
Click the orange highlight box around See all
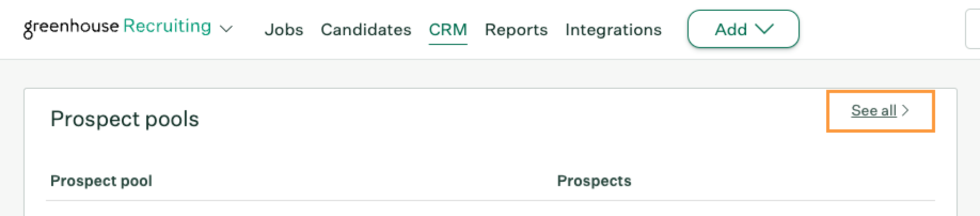coord(881,111)
